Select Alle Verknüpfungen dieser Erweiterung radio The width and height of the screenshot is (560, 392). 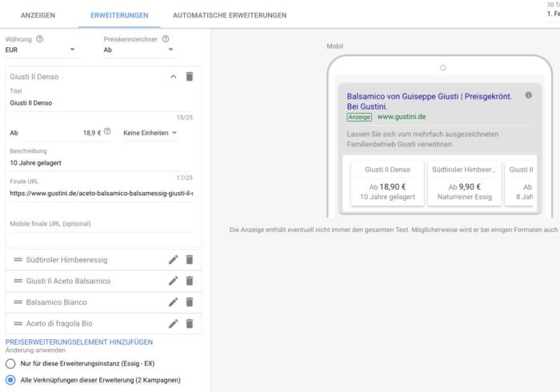[x=10, y=380]
